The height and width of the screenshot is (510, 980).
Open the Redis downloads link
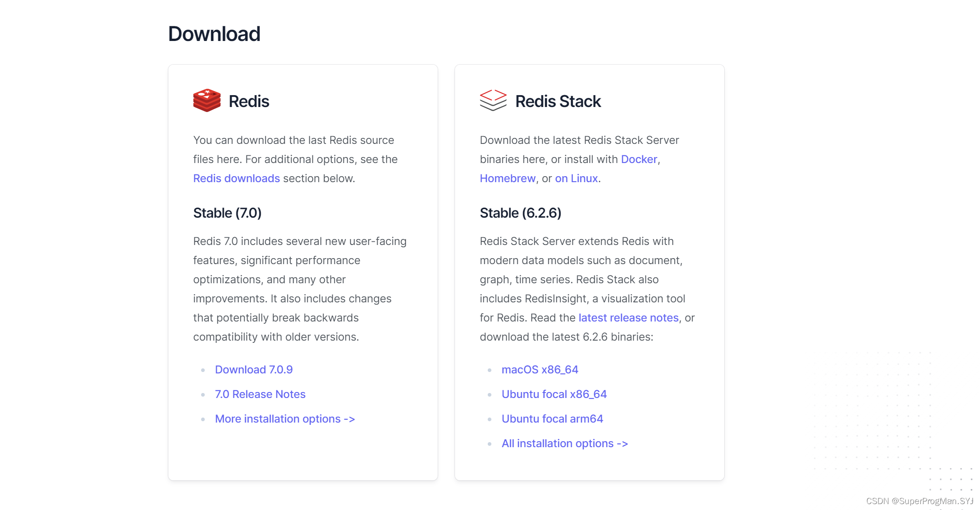point(236,178)
